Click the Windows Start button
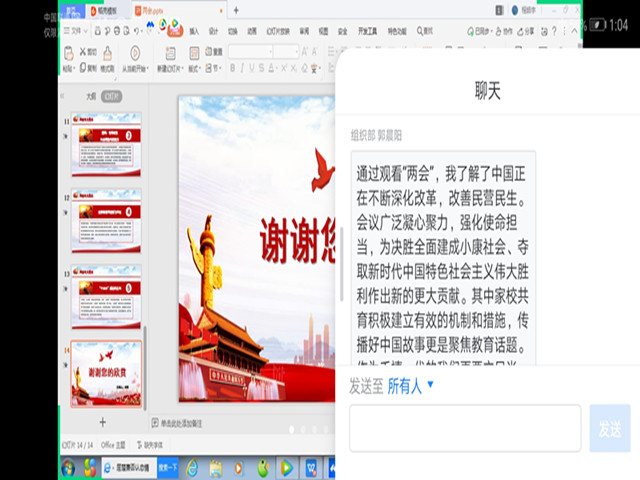The width and height of the screenshot is (640, 480). (68, 467)
